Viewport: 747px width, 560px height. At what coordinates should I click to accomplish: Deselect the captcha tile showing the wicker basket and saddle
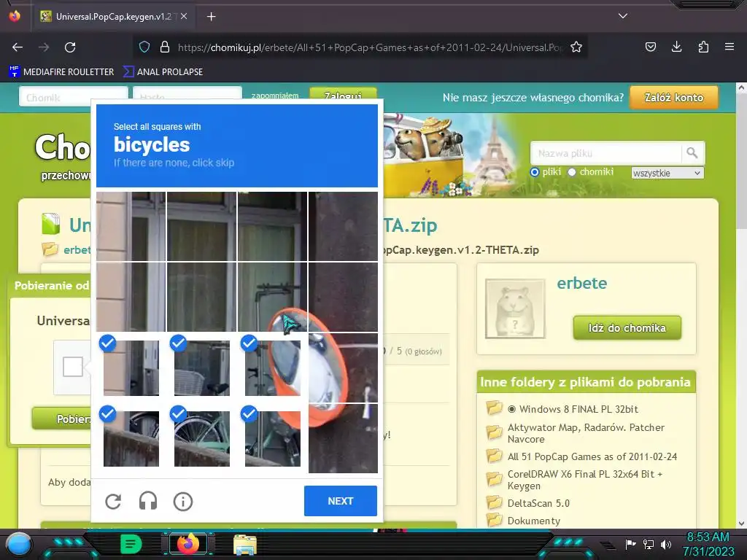coord(201,367)
